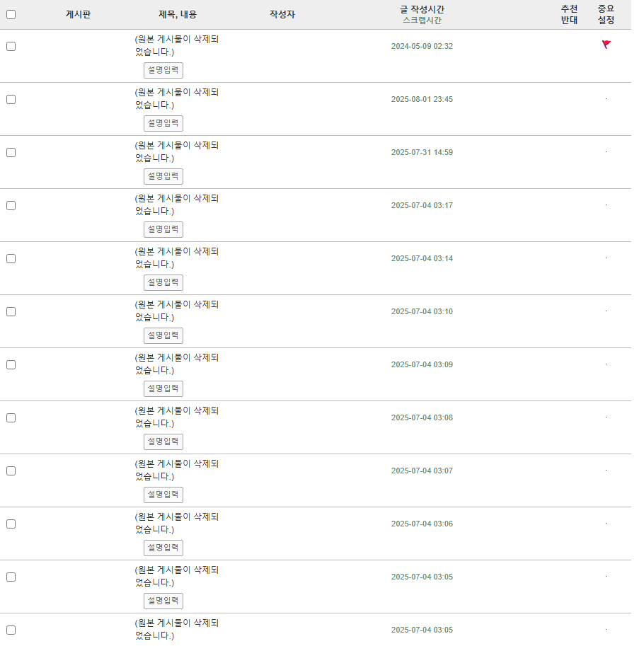Image resolution: width=644 pixels, height=646 pixels.
Task: Check the row dated 2025-07-31 14:59
Action: [x=11, y=152]
